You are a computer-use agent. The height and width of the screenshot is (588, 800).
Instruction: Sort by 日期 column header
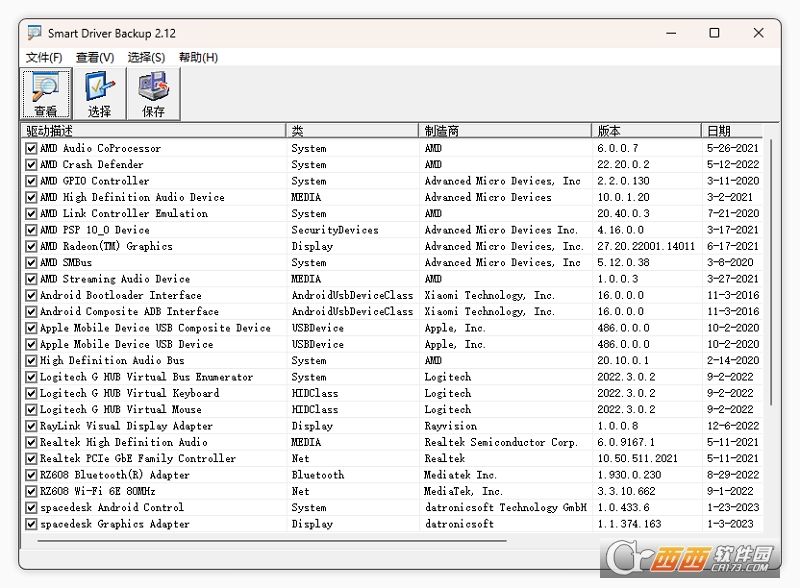coord(732,131)
